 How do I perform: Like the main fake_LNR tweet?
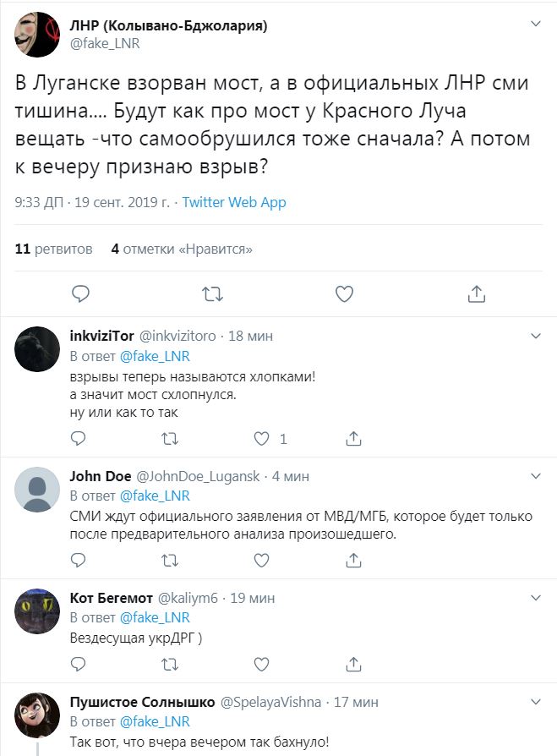(x=344, y=293)
